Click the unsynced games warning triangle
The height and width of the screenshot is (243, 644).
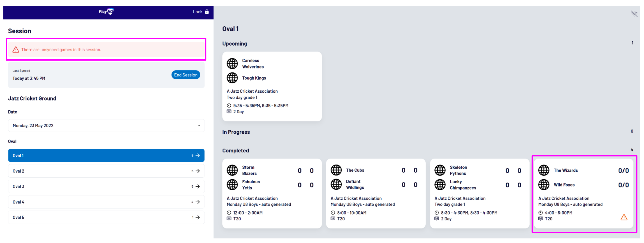[16, 49]
